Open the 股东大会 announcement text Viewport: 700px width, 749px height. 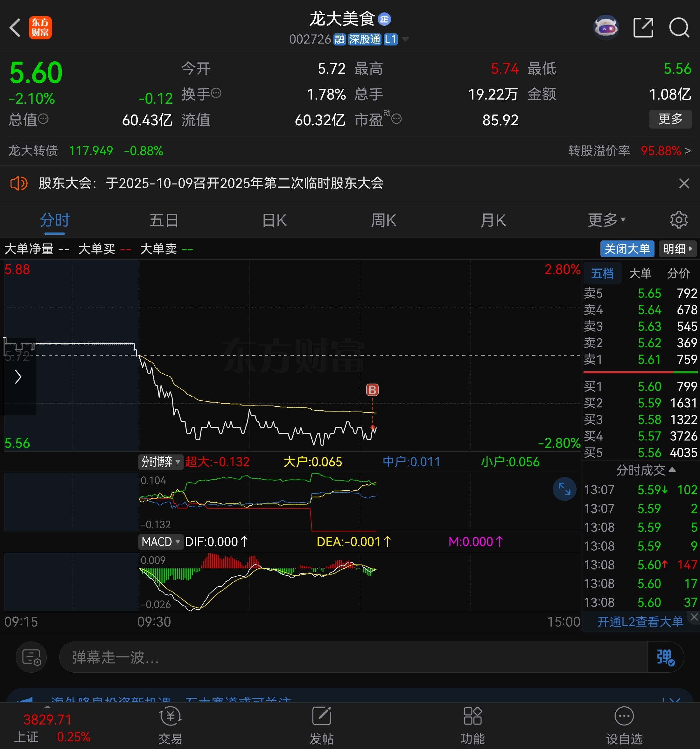[x=211, y=184]
